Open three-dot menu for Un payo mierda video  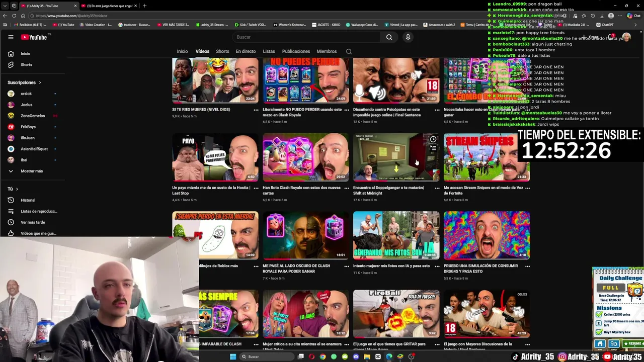(256, 188)
